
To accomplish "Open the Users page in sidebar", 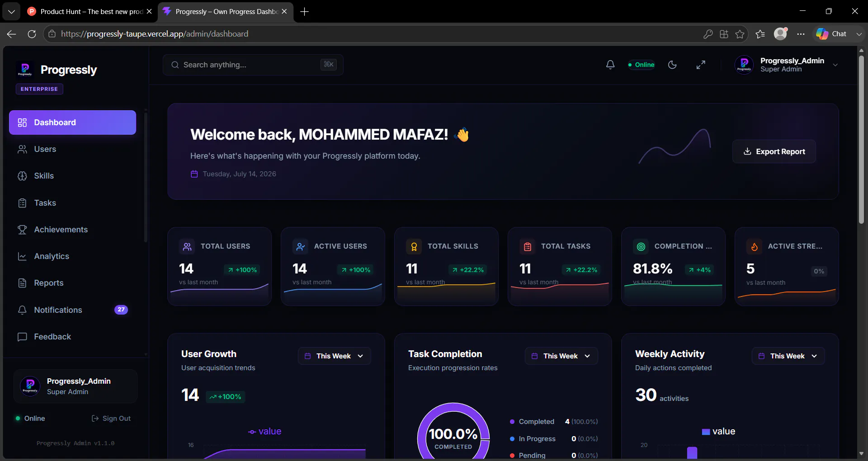I will (x=72, y=149).
